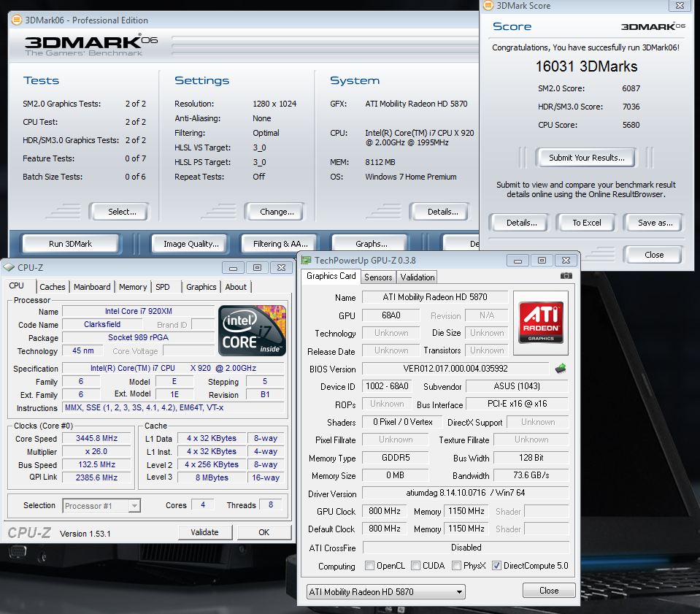Viewport: 700px width, 614px height.
Task: Click the Code Name Clarksfield value
Action: coord(102,324)
